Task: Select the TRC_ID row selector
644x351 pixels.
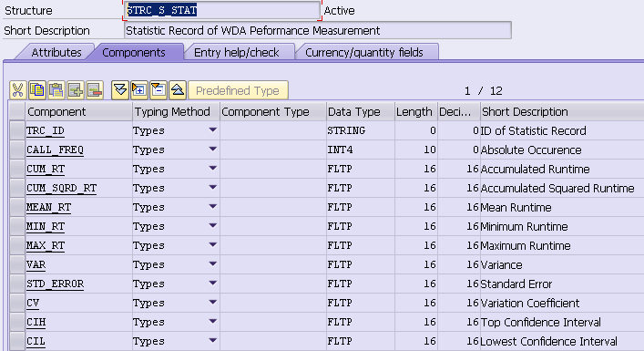Action: click(x=16, y=130)
